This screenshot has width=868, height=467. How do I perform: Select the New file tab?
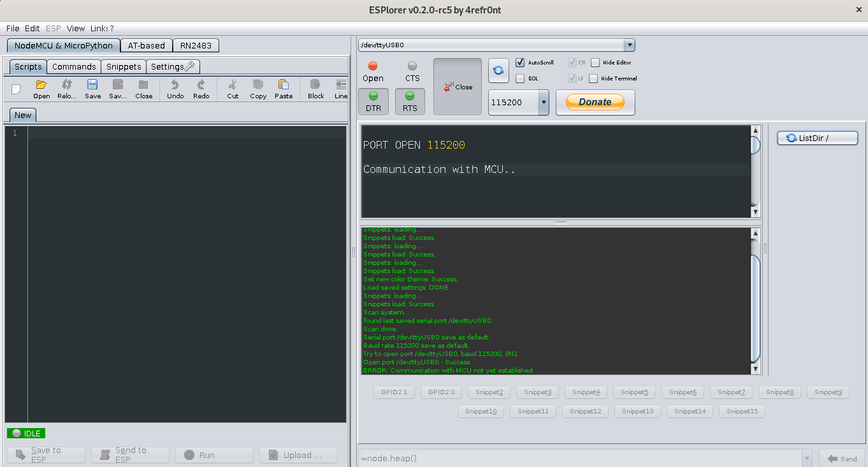23,115
